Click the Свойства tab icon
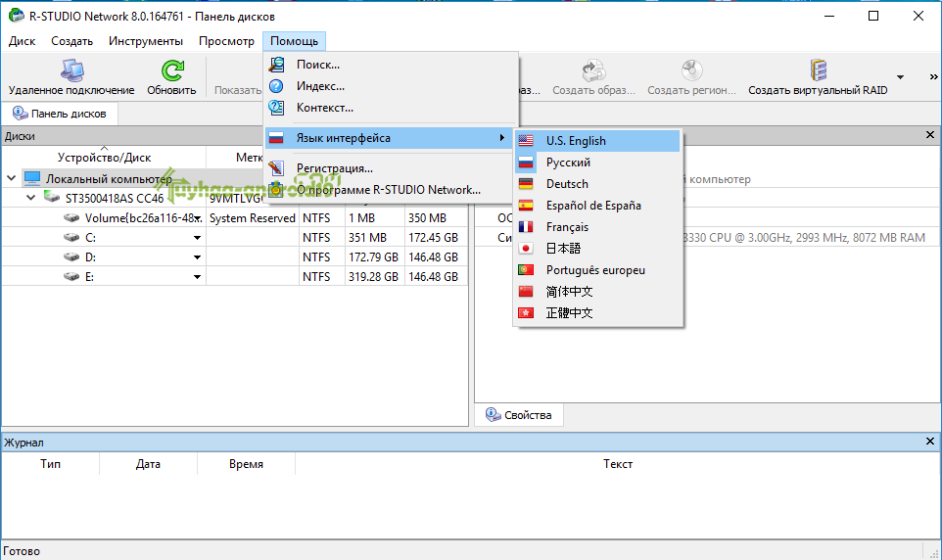This screenshot has width=942, height=560. pos(494,414)
